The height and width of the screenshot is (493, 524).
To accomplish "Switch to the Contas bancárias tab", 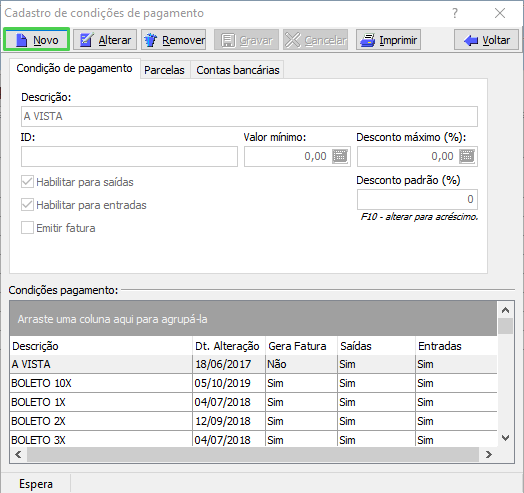I will 238,70.
